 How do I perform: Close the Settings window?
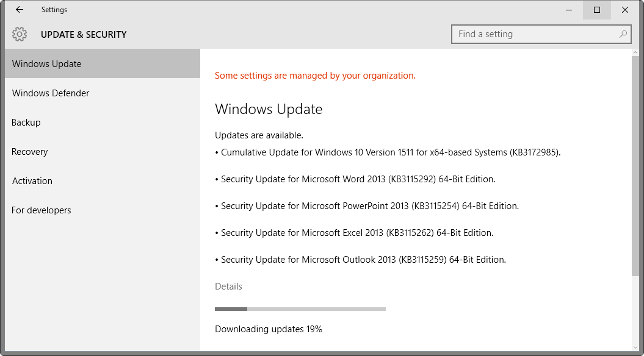coord(624,10)
